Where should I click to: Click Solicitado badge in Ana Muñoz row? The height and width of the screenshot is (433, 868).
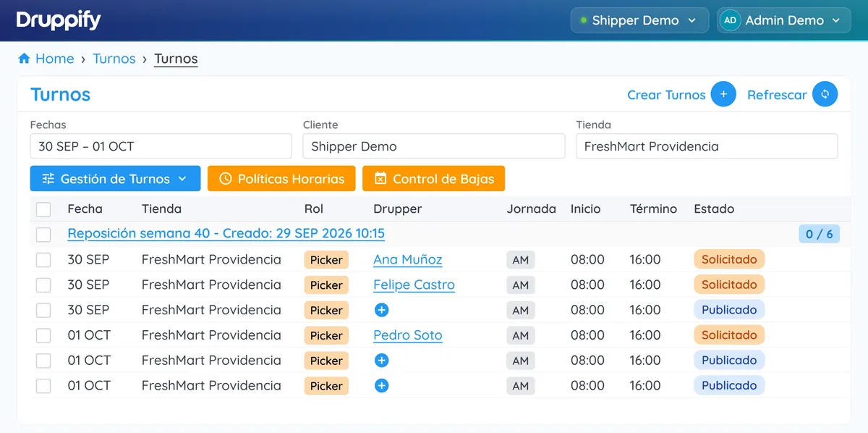pyautogui.click(x=729, y=259)
